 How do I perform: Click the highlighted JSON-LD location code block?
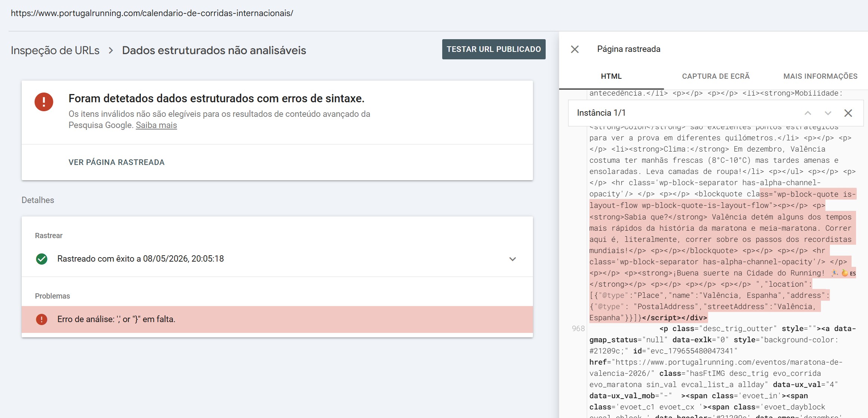coord(722,256)
